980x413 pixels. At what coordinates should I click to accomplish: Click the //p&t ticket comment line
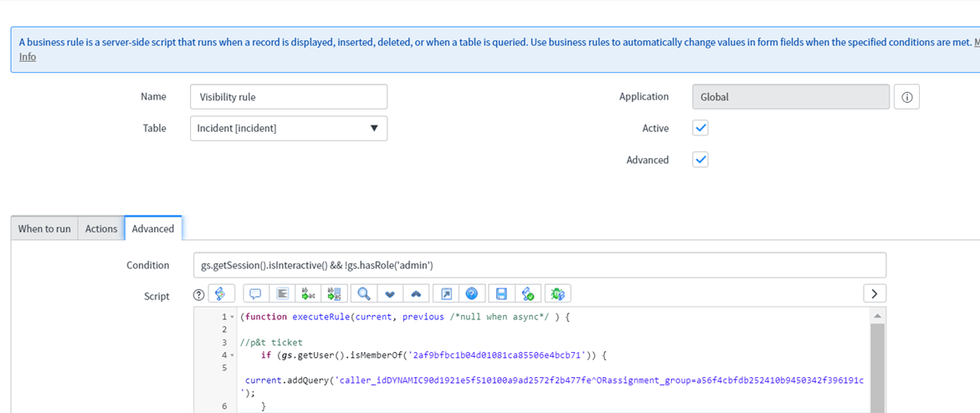tap(271, 343)
